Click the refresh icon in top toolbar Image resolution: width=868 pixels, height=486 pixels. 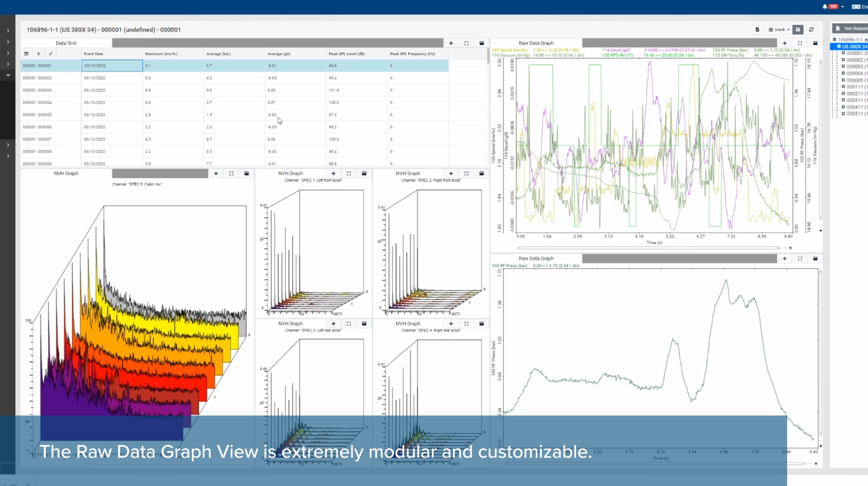tap(811, 30)
